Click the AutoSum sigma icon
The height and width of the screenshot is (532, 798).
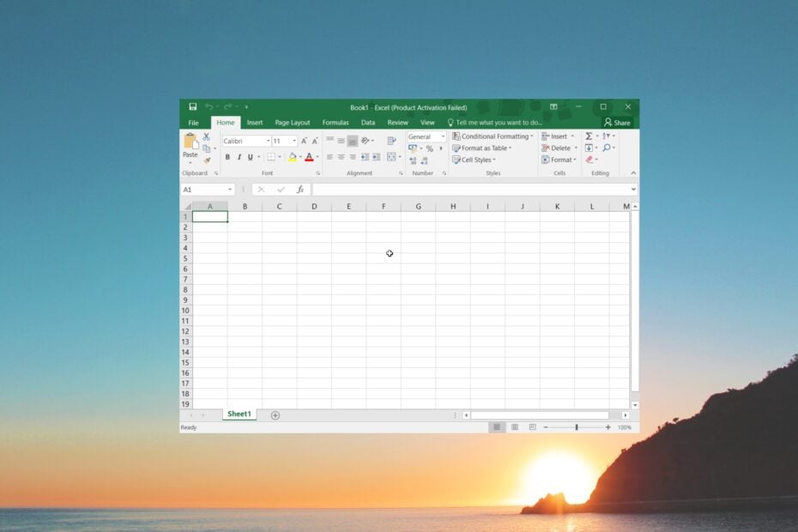589,136
